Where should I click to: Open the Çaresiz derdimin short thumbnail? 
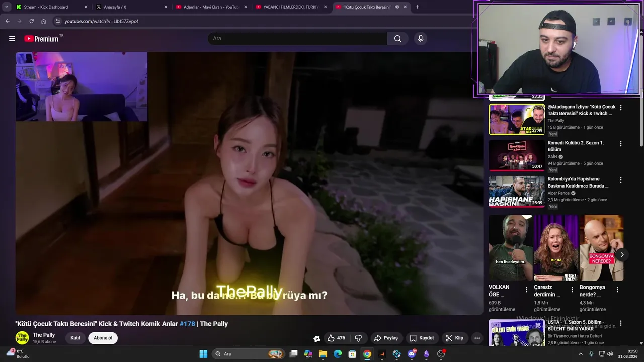pyautogui.click(x=556, y=248)
